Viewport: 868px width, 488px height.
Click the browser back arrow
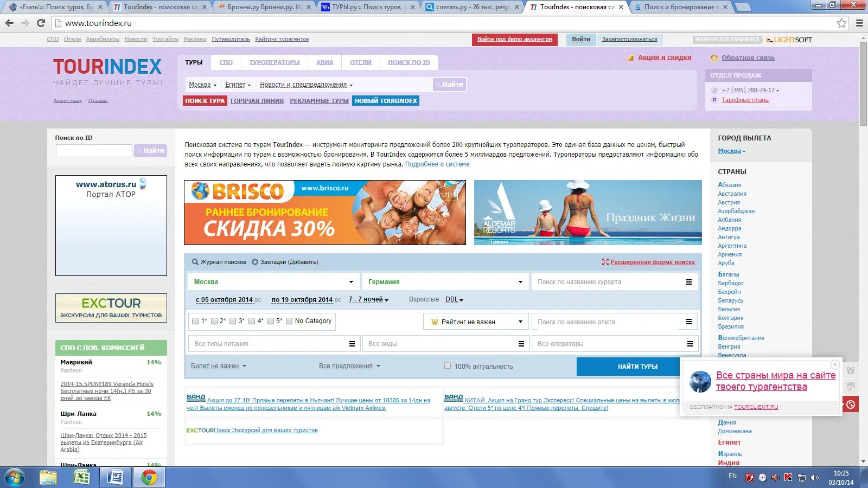click(x=9, y=23)
